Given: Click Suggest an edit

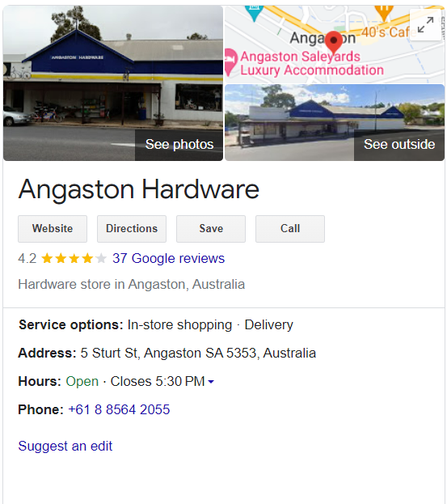Looking at the screenshot, I should (x=65, y=446).
